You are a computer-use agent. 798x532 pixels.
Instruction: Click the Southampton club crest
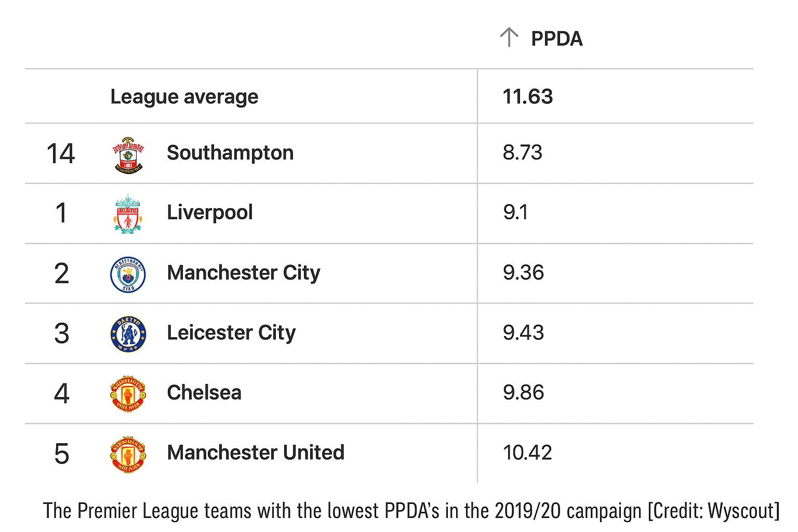click(128, 155)
